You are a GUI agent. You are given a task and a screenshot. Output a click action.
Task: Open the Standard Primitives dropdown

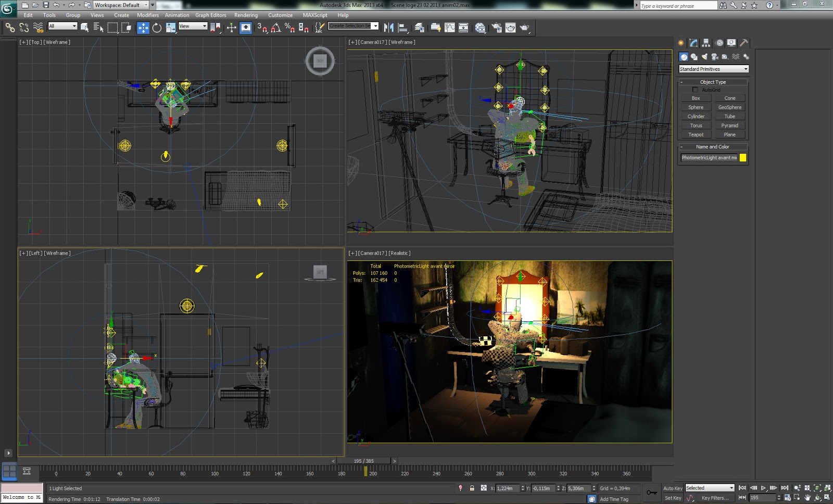(712, 68)
